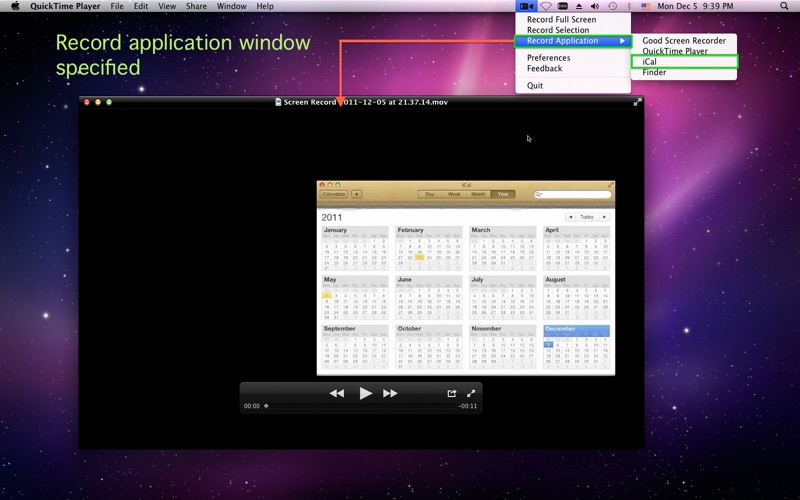The height and width of the screenshot is (500, 800).
Task: Click the menu bar clock Mon Dec 5 9:39 PM
Action: 695,6
